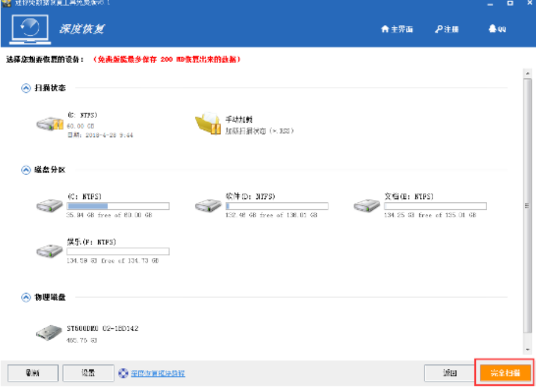536x392 pixels.
Task: Select the ST physical disk icon
Action: pyautogui.click(x=49, y=332)
